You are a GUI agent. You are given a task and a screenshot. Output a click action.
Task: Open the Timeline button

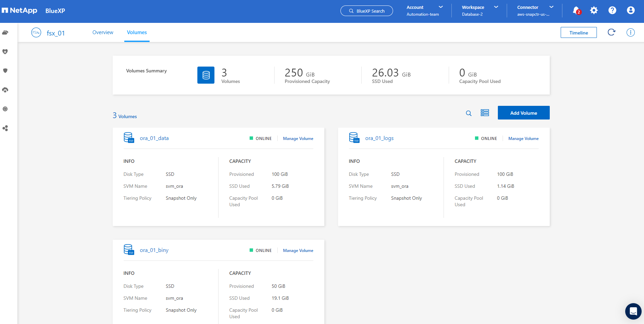point(578,33)
